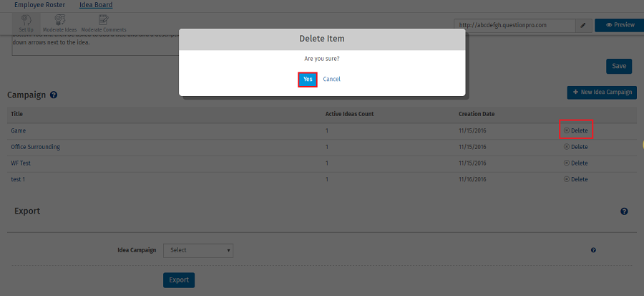Delete the Game campaign
This screenshot has width=644, height=296.
point(576,130)
